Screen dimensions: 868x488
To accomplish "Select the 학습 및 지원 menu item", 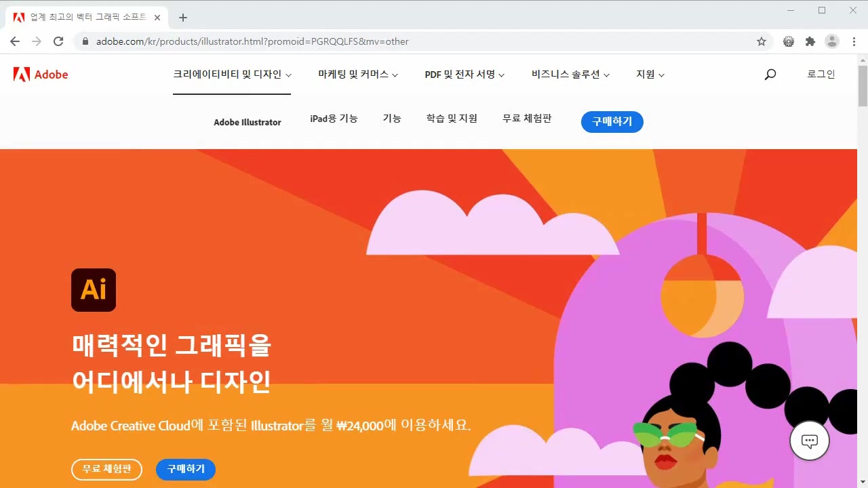I will (x=452, y=118).
